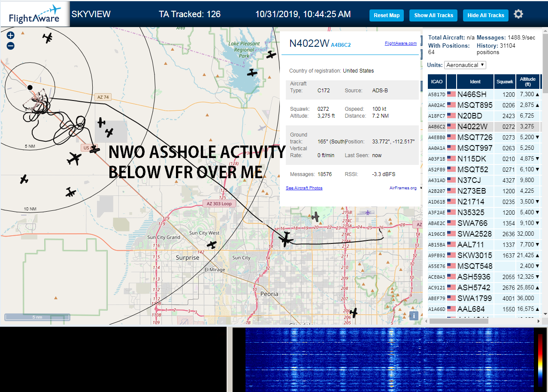Screen dimensions: 548x392
Task: Click the US flag in the AAL684 row
Action: (x=451, y=309)
